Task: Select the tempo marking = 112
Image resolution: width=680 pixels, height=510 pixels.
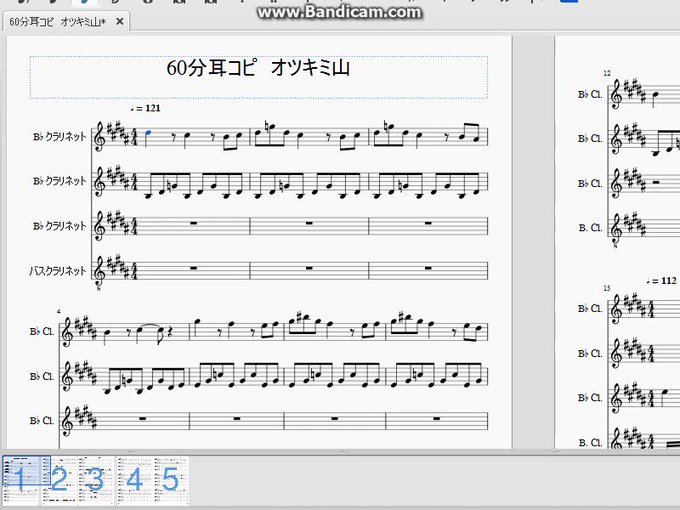Action: (661, 281)
